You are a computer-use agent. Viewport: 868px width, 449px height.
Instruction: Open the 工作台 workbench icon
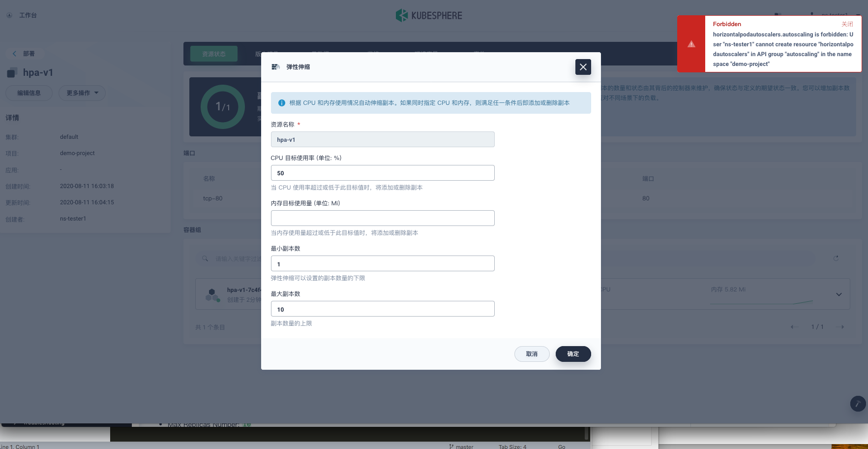tap(9, 15)
